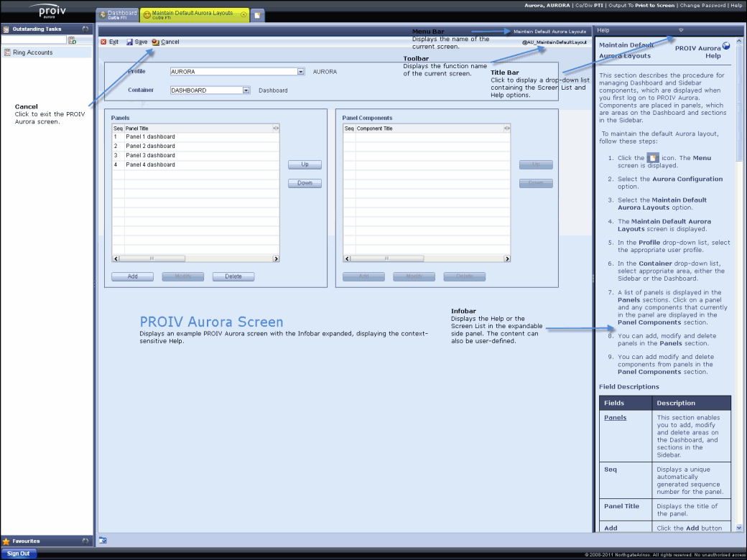Move the selected panel Up

click(x=305, y=164)
